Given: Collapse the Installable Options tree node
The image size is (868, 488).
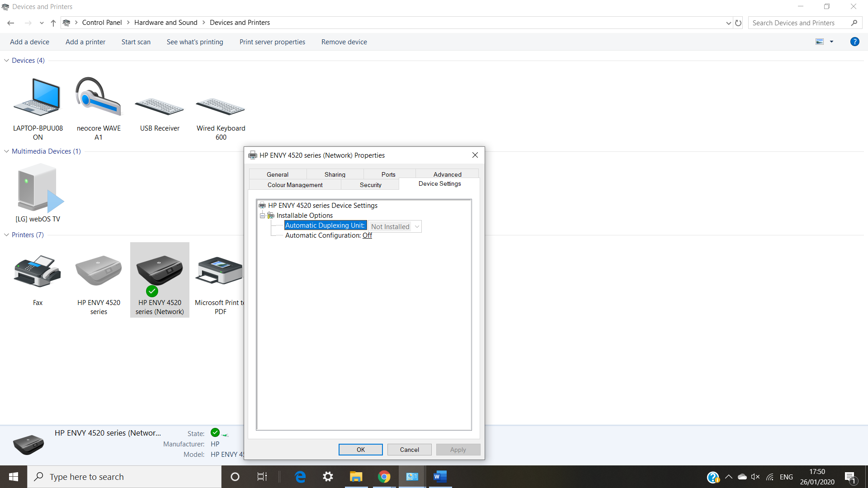Looking at the screenshot, I should (x=262, y=216).
